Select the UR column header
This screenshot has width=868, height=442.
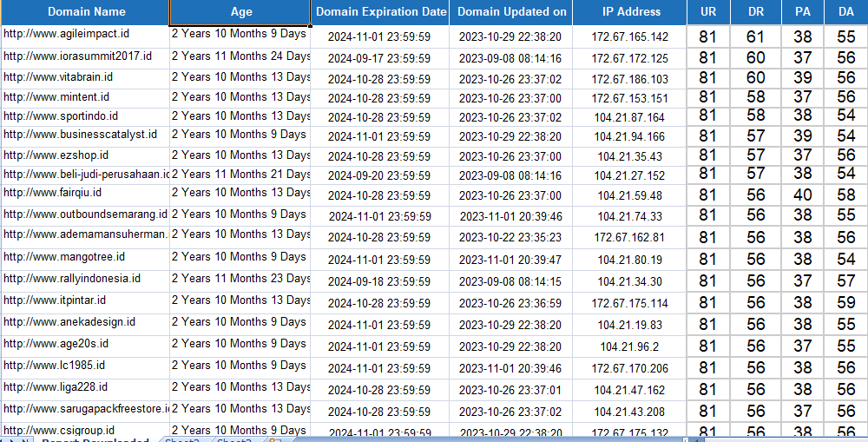tap(708, 12)
